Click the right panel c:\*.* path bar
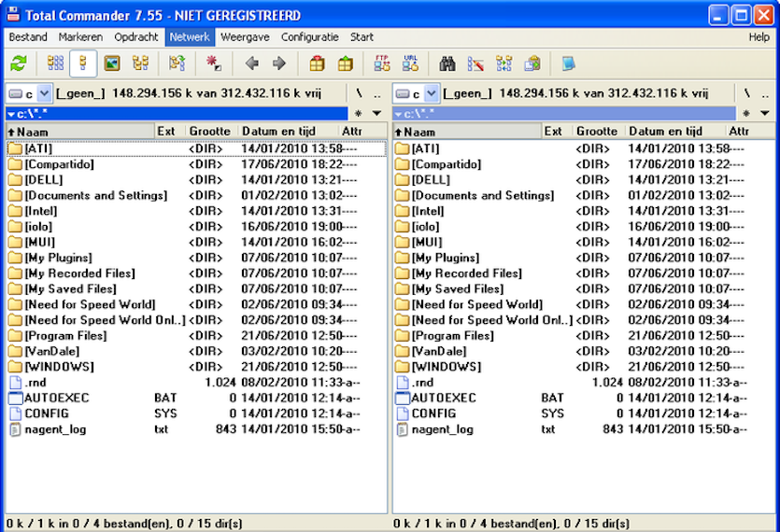This screenshot has height=532, width=780. click(564, 114)
